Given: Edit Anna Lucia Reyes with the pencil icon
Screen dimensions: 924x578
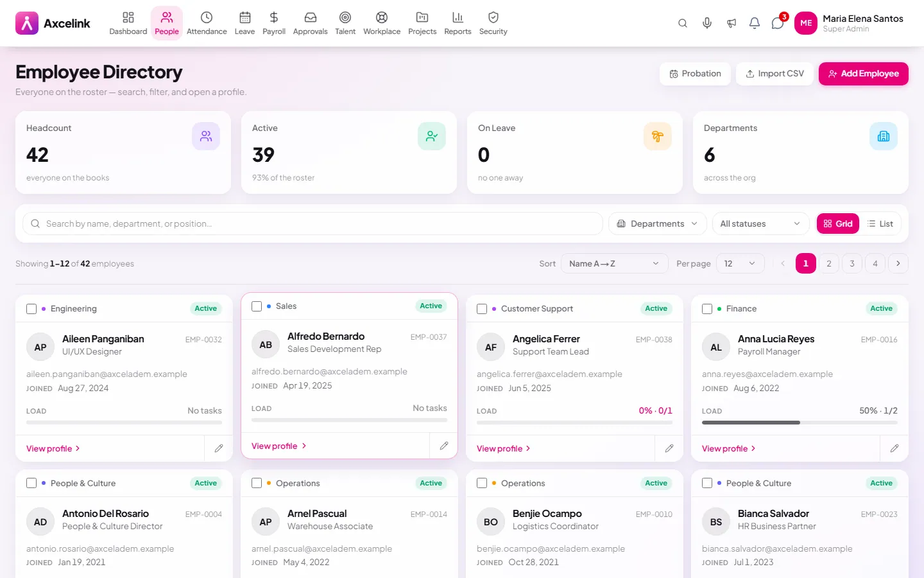Looking at the screenshot, I should point(894,448).
